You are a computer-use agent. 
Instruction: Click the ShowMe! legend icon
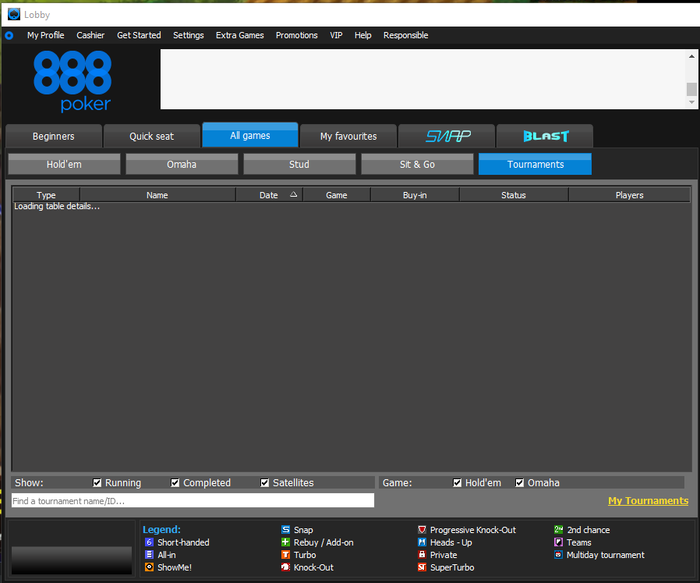[x=149, y=567]
